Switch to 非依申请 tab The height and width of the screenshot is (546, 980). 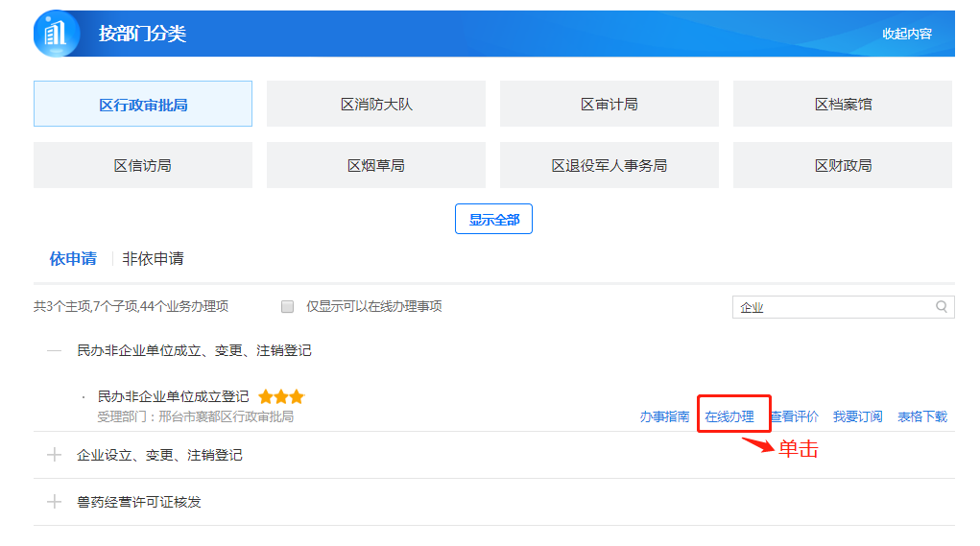click(x=153, y=259)
